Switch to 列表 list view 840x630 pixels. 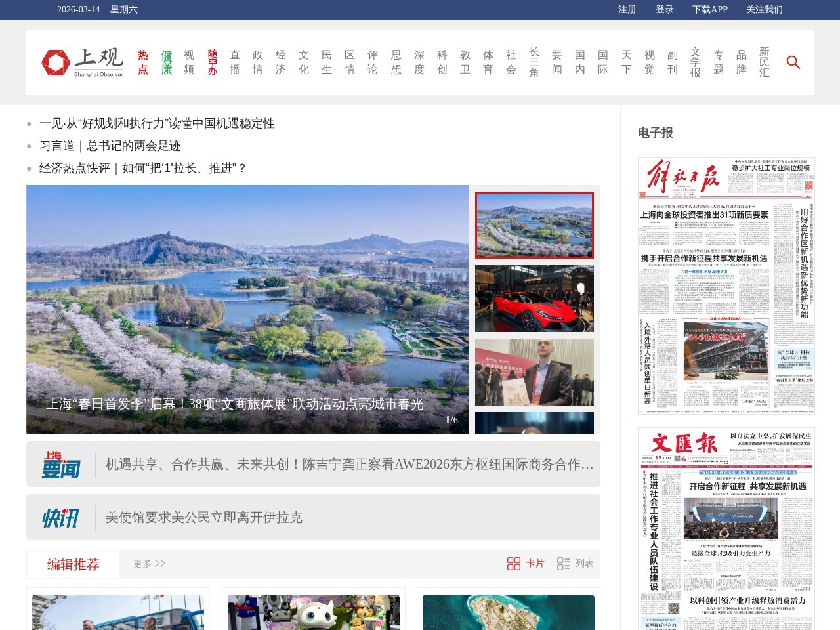(574, 563)
